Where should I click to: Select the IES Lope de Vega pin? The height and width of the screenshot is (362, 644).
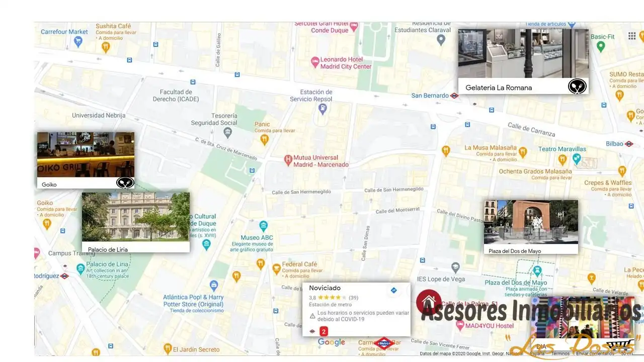pos(455,267)
